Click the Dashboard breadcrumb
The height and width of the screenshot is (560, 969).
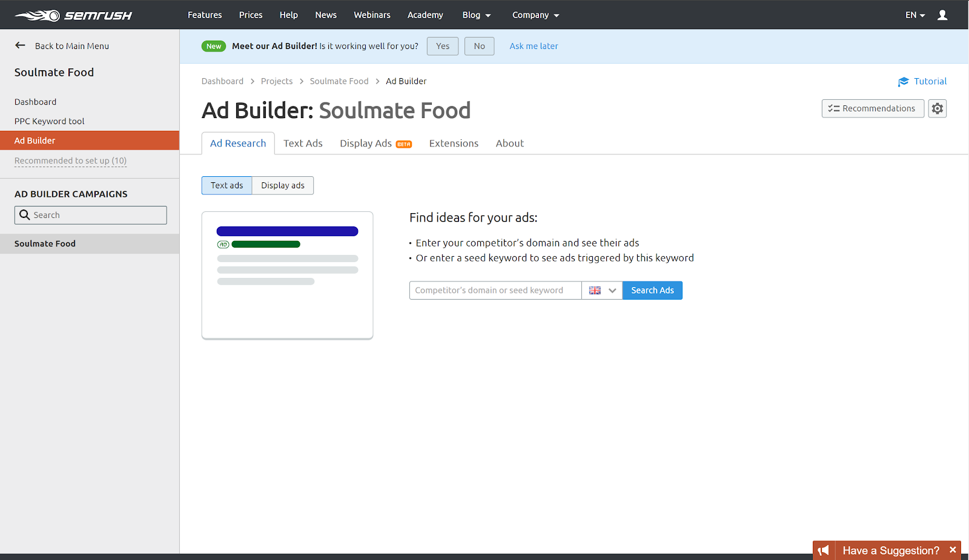(x=222, y=81)
